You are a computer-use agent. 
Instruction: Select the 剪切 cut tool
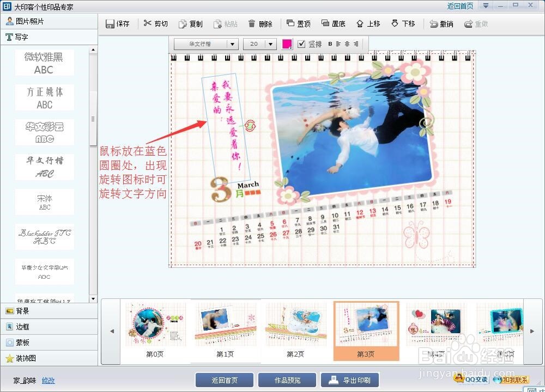pyautogui.click(x=155, y=23)
